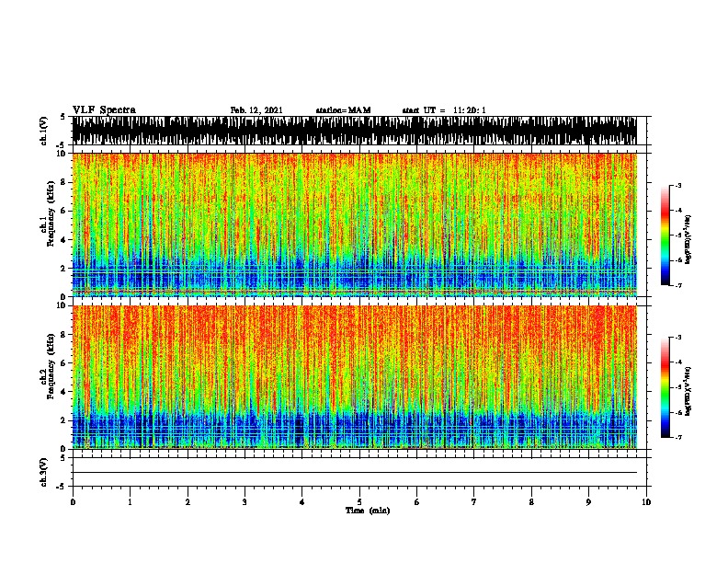Click the "6" minute tick on the time axis
The image size is (728, 563).
coord(417,502)
